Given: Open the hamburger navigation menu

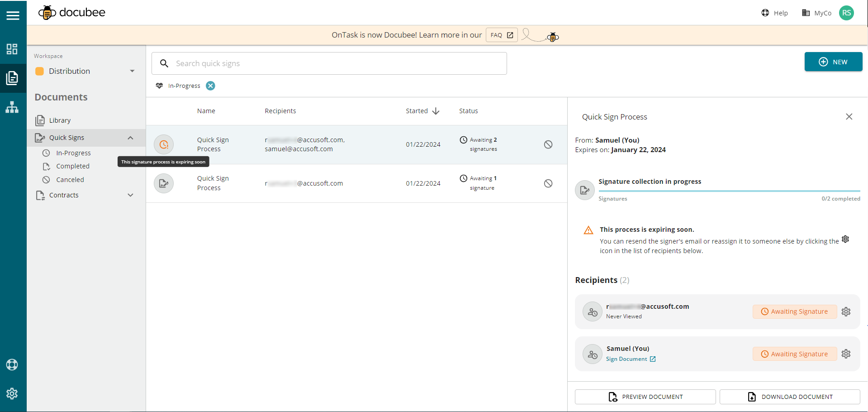Looking at the screenshot, I should pos(13,15).
